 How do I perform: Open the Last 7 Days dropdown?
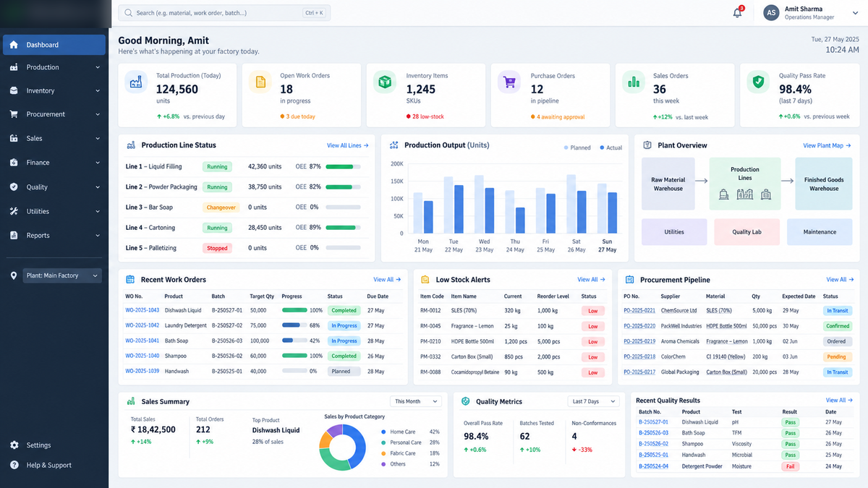pyautogui.click(x=593, y=401)
